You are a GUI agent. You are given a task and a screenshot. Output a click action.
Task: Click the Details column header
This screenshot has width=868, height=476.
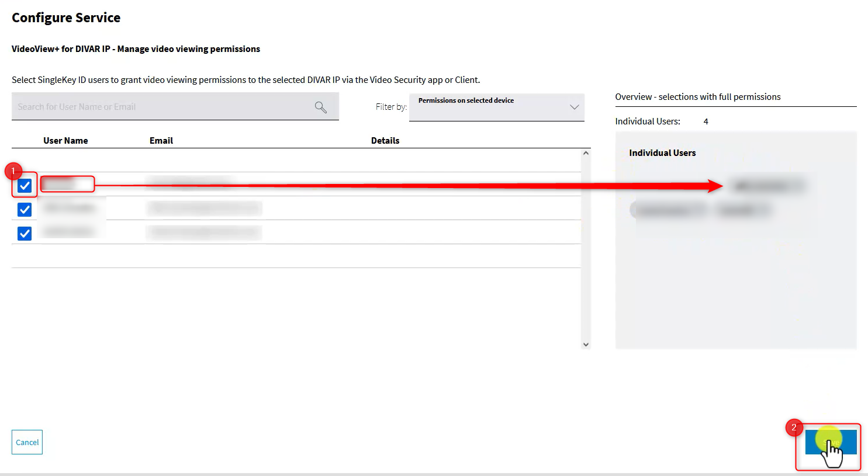pyautogui.click(x=385, y=141)
